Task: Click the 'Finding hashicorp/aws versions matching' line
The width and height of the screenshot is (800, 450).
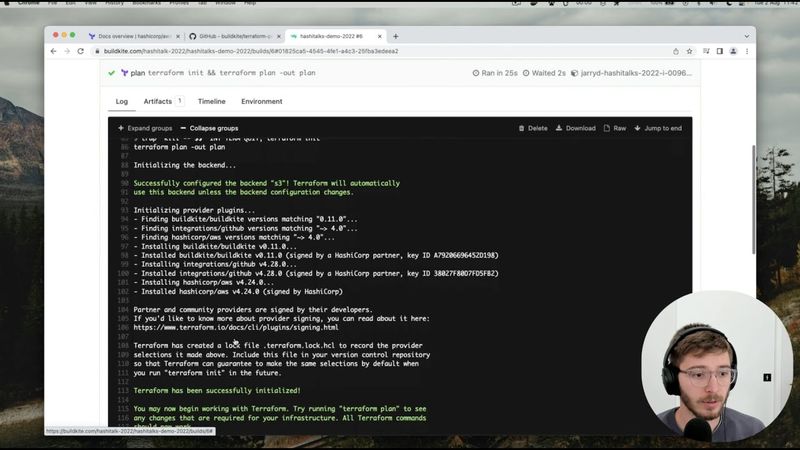Action: point(234,237)
